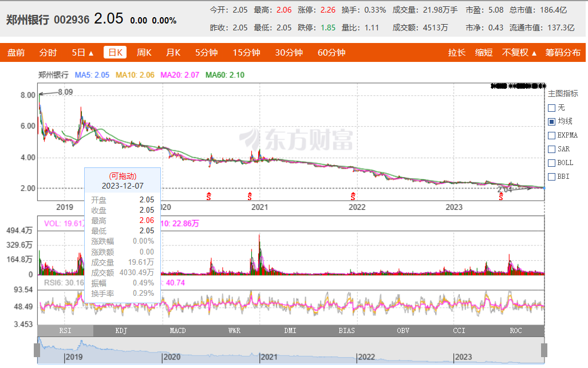Viewport: 588px width, 368px height.
Task: Switch to 周K weekly chart
Action: 144,53
